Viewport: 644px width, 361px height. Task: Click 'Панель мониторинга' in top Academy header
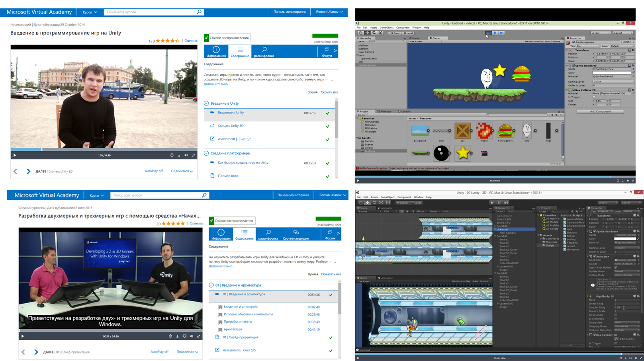[290, 12]
